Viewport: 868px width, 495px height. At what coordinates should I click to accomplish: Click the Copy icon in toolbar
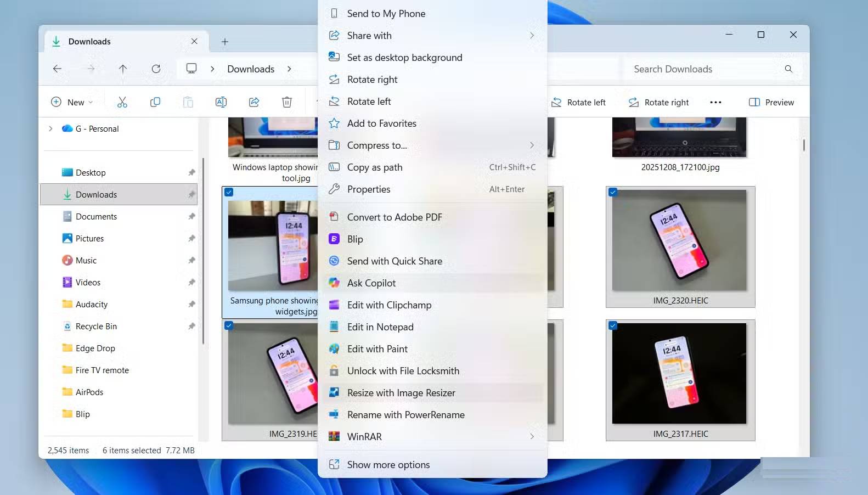coord(155,102)
